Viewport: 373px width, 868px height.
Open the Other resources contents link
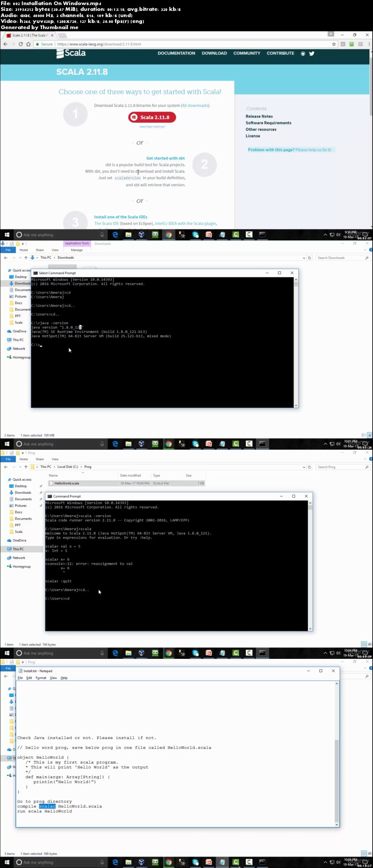tap(261, 130)
